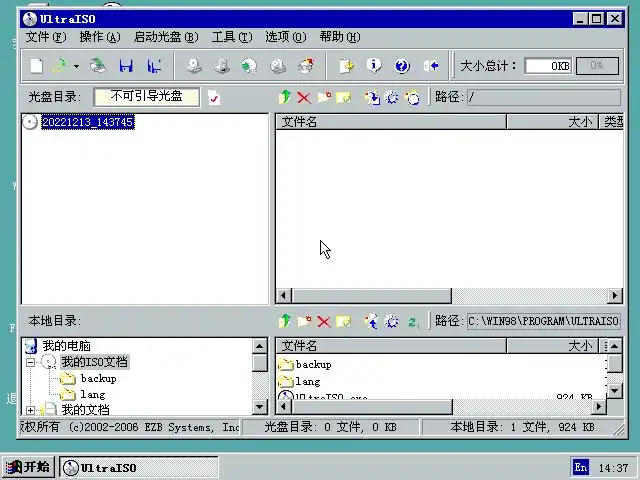Click the local 路径 field showing C:\WIN98\PROGRAM\ULTRAISO

click(x=544, y=321)
